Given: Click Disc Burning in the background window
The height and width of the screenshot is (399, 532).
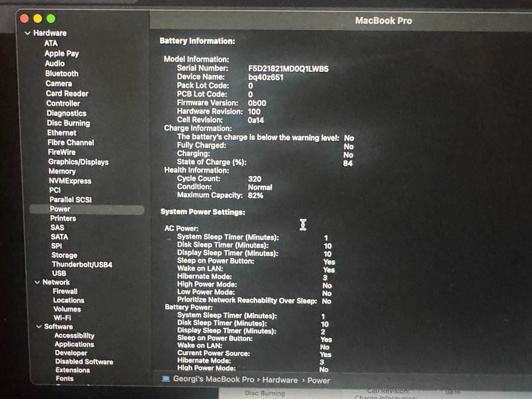Looking at the screenshot, I should pyautogui.click(x=265, y=393).
